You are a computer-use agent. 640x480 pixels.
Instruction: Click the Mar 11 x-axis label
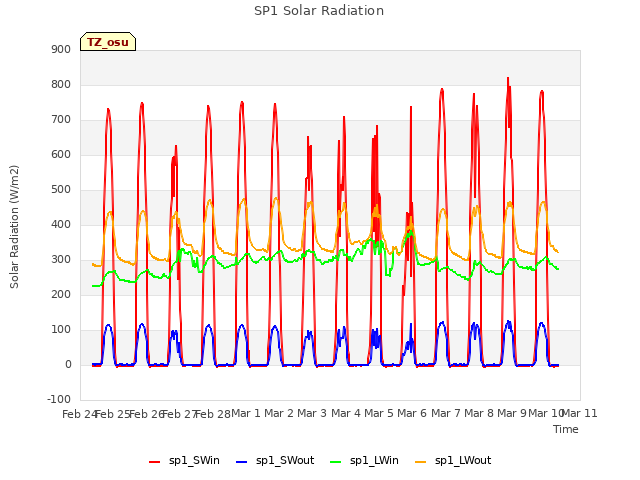[x=580, y=413]
